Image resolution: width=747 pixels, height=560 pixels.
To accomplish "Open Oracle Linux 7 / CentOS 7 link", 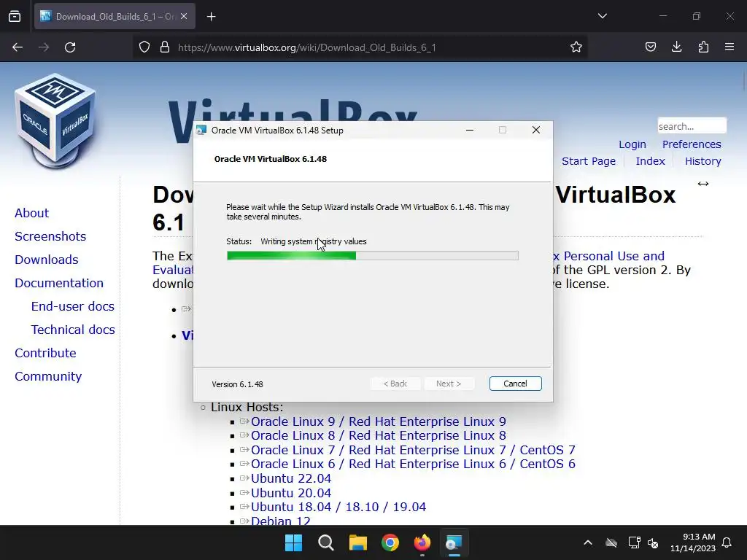I will click(x=413, y=450).
